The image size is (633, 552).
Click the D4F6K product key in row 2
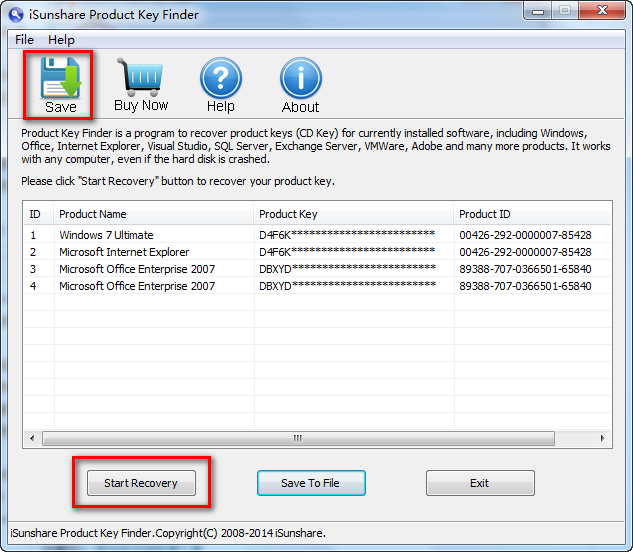click(347, 252)
